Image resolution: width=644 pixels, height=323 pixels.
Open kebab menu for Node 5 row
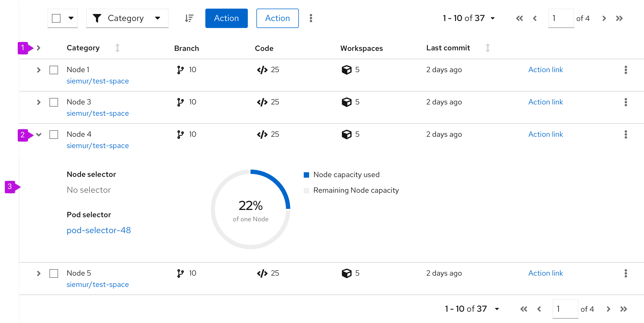tap(625, 273)
